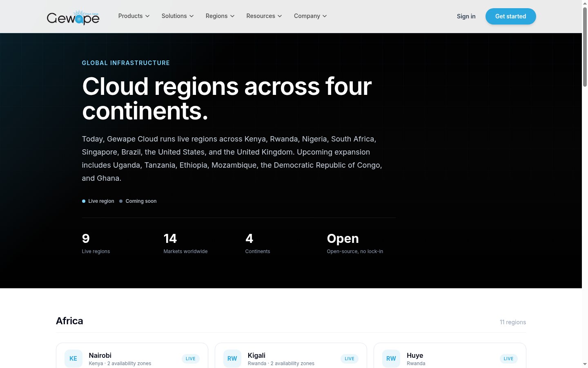Select the Nairobi region name
This screenshot has height=368, width=588.
100,355
